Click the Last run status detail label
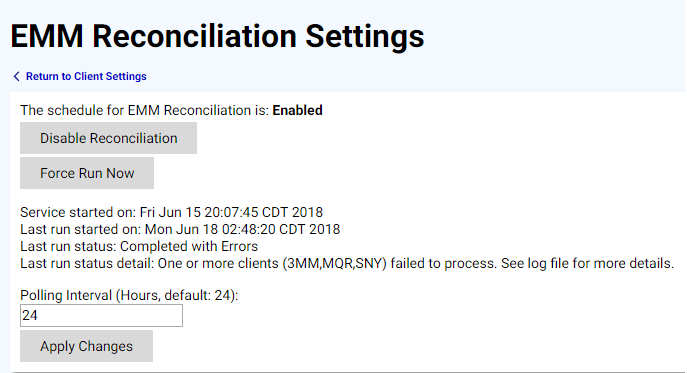The height and width of the screenshot is (373, 687). coord(87,263)
